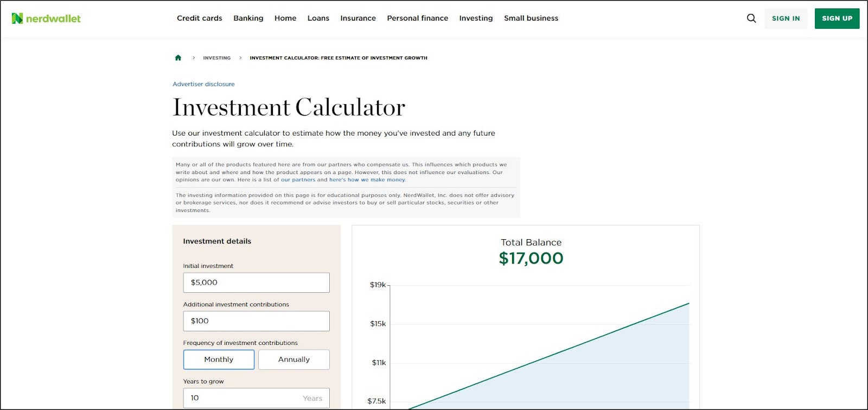Click the SIGN IN button
The width and height of the screenshot is (868, 410).
pyautogui.click(x=786, y=18)
